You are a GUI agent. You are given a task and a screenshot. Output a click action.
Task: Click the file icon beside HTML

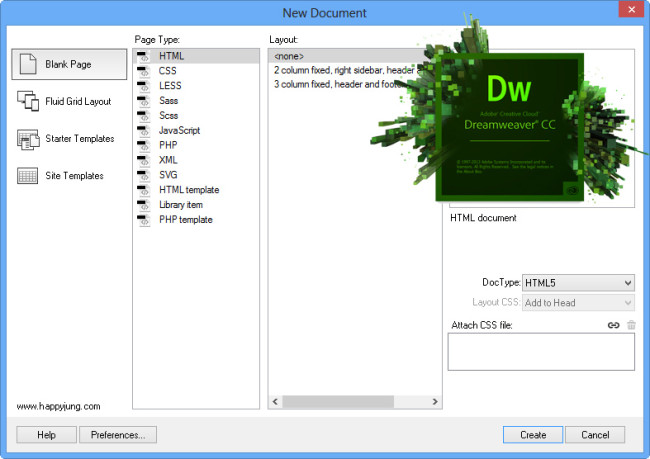144,56
